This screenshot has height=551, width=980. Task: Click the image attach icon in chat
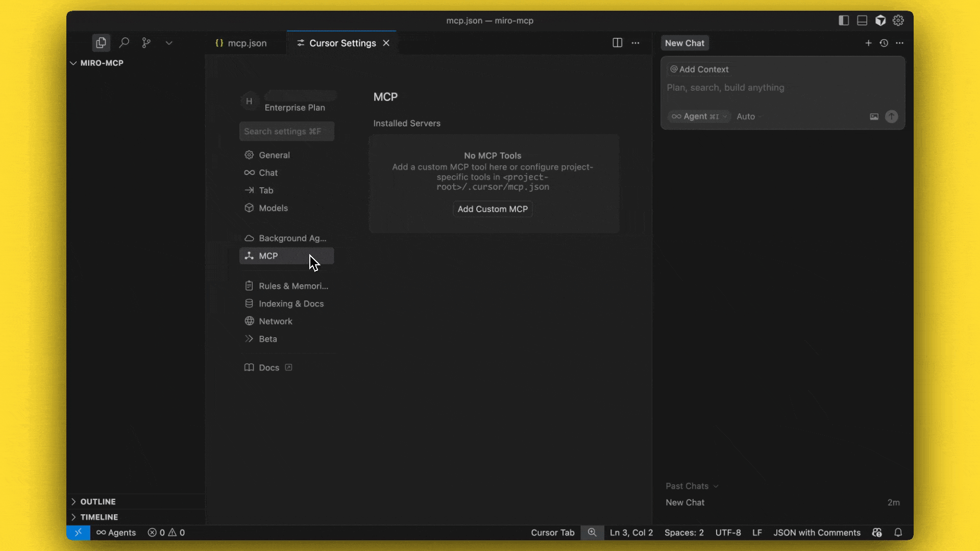point(874,117)
